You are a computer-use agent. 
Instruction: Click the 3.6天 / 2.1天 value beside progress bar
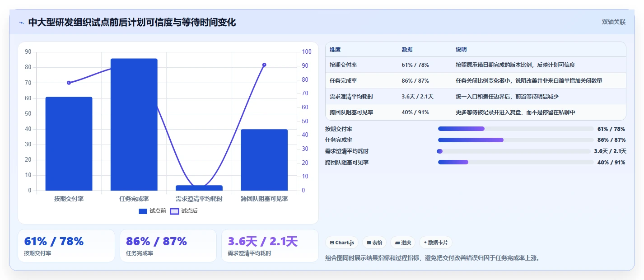pyautogui.click(x=610, y=151)
